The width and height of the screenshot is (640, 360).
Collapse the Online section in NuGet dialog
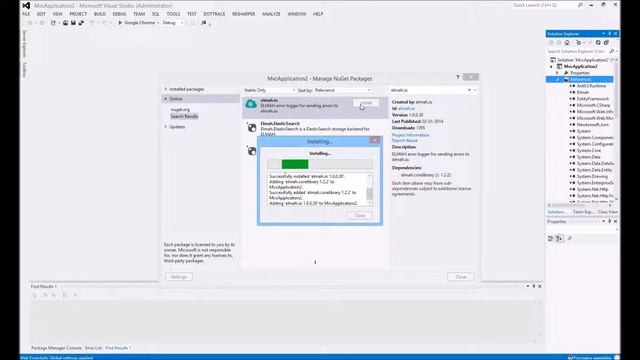click(166, 99)
